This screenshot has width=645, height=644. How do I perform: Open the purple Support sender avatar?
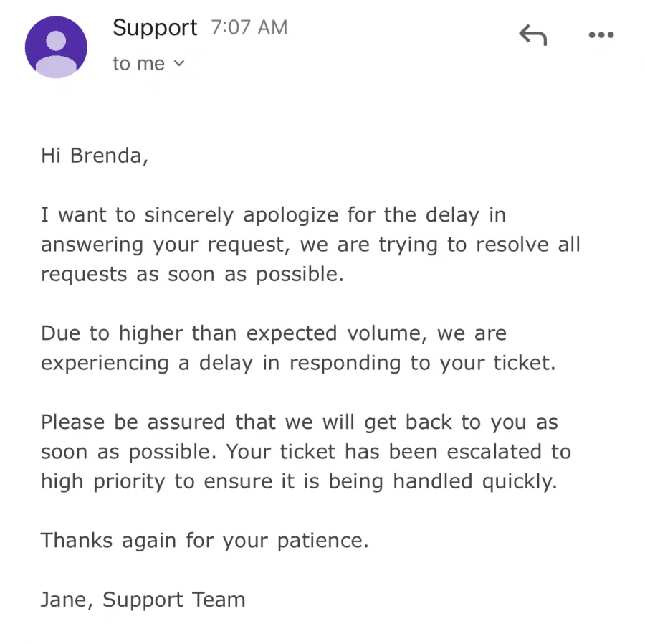(x=56, y=47)
